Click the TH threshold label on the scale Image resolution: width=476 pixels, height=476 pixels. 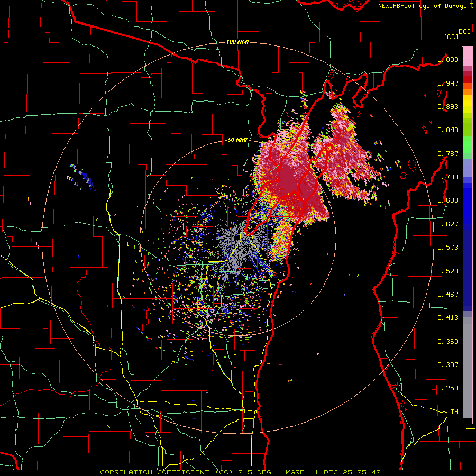point(454,412)
